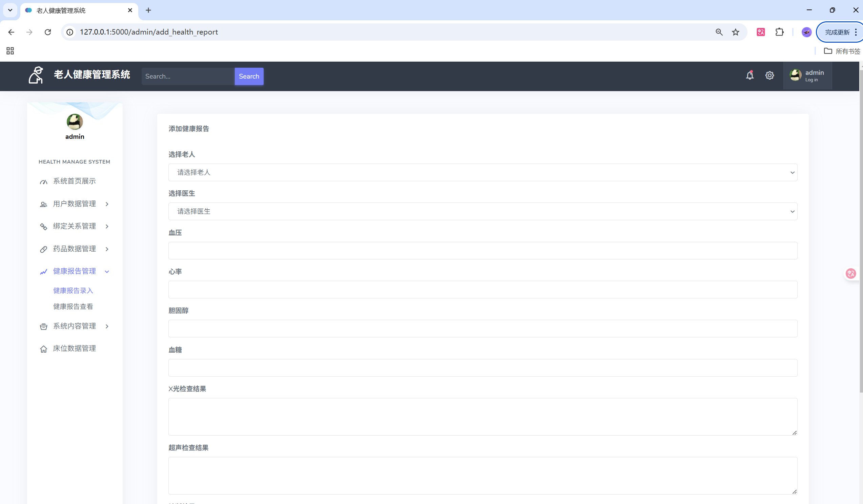Click the Search button

tap(249, 76)
